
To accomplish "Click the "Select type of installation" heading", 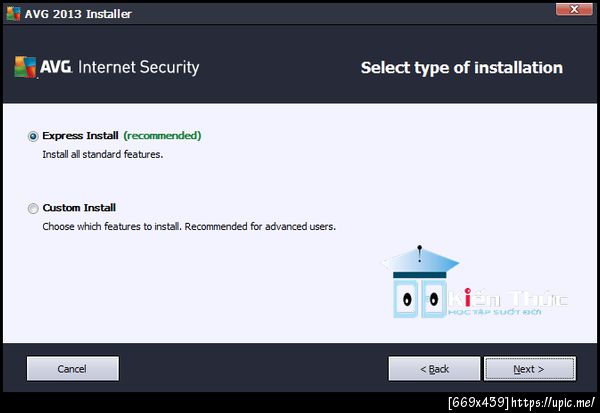I will 461,68.
